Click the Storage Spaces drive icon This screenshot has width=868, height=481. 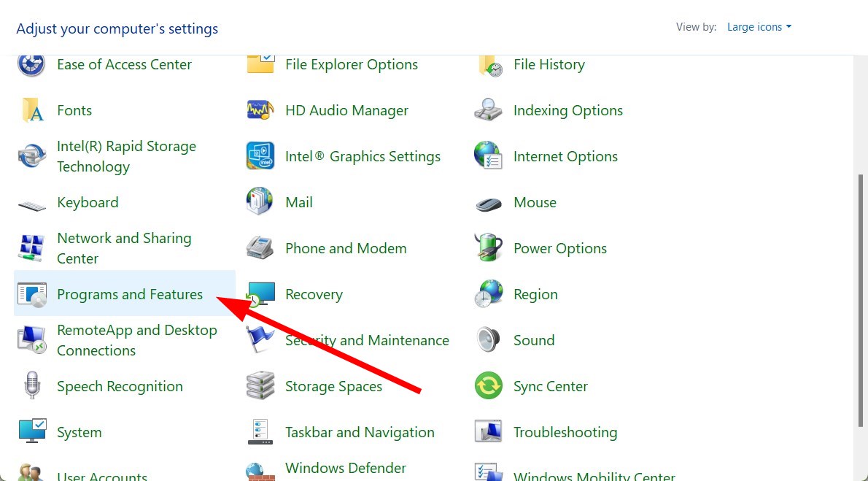click(x=260, y=386)
